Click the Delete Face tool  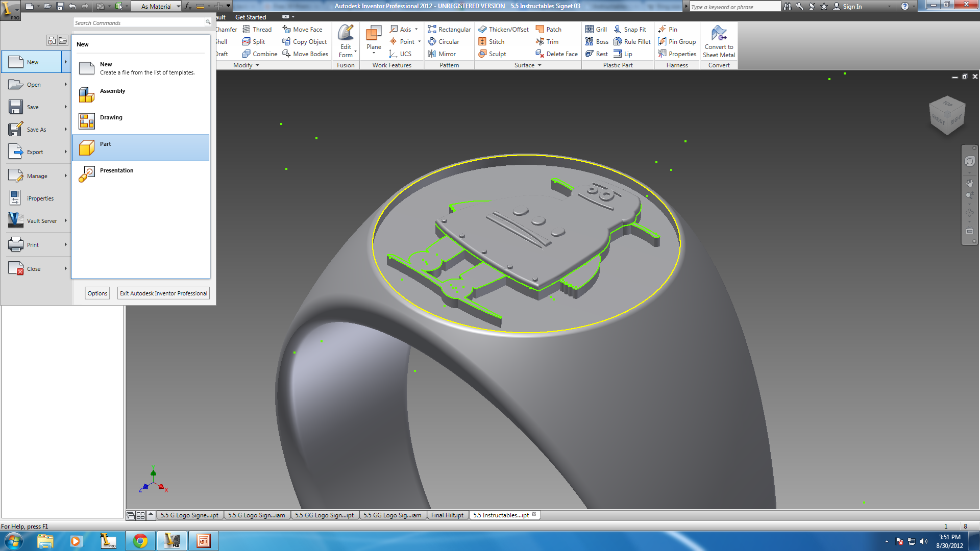click(x=557, y=54)
